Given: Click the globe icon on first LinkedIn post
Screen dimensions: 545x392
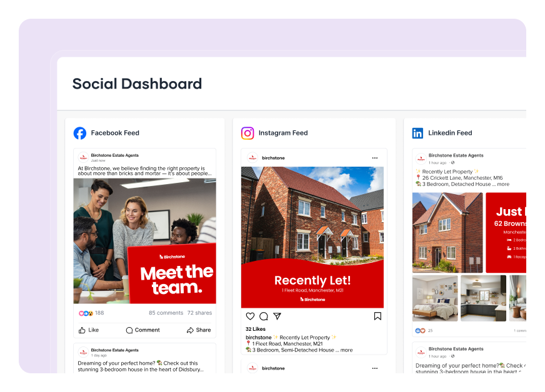Looking at the screenshot, I should [x=452, y=162].
